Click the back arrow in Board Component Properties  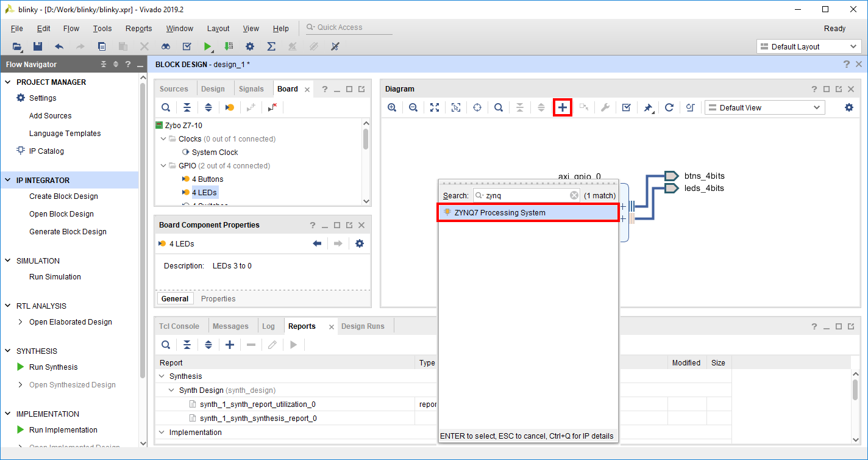pos(317,243)
